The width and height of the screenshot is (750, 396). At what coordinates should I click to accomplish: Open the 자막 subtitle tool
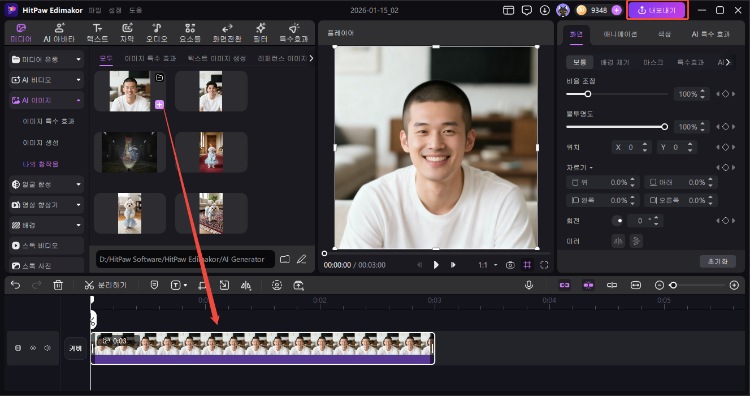tap(127, 33)
